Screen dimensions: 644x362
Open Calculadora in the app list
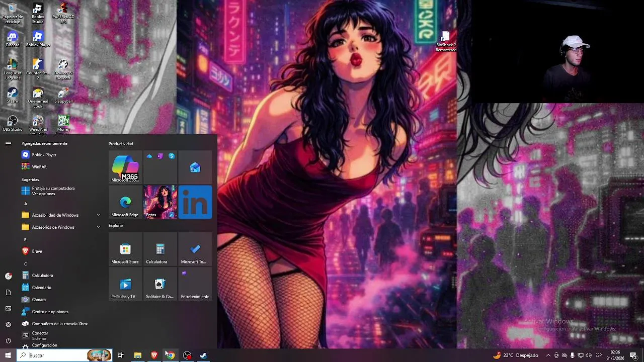point(60,276)
